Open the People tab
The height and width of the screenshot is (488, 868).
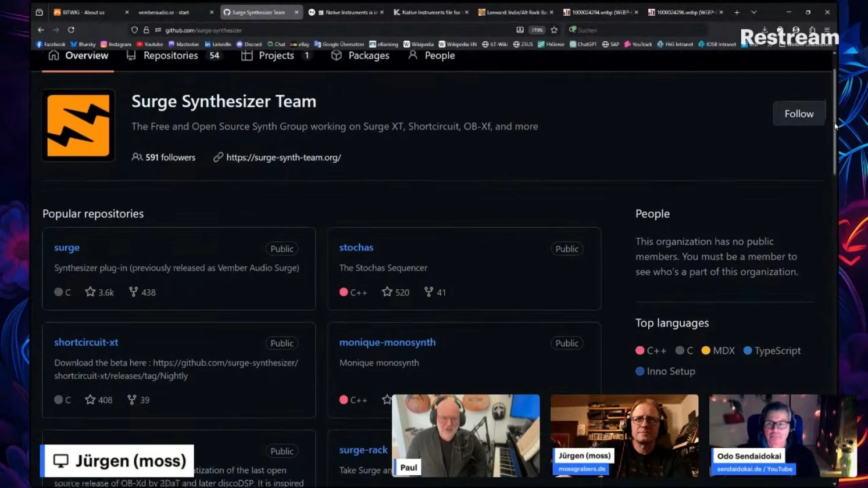pos(431,56)
